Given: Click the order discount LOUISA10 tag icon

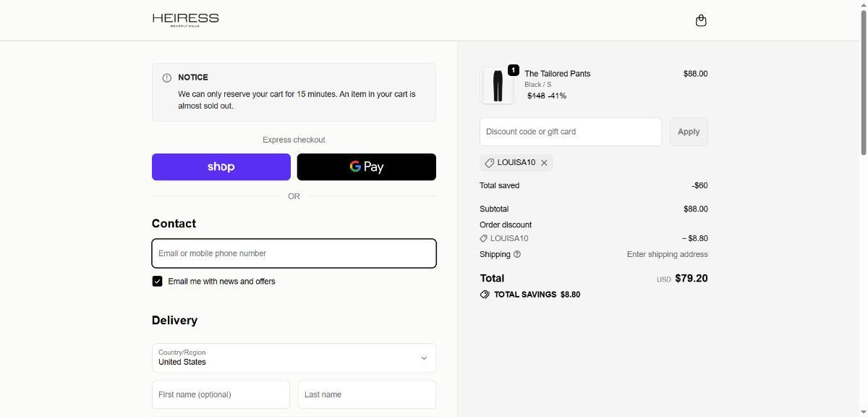Looking at the screenshot, I should (483, 238).
